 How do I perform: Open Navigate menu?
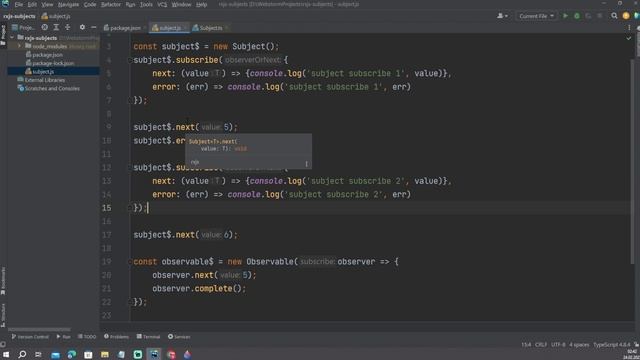68,4
